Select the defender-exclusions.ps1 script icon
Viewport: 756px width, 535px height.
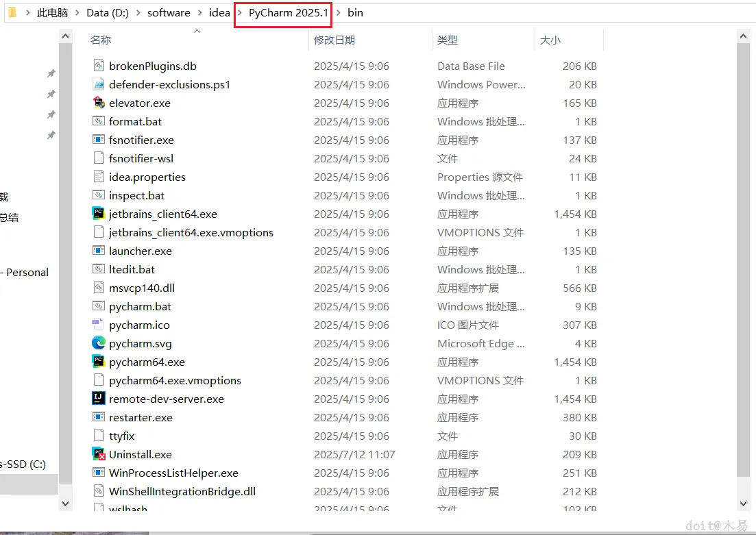99,84
